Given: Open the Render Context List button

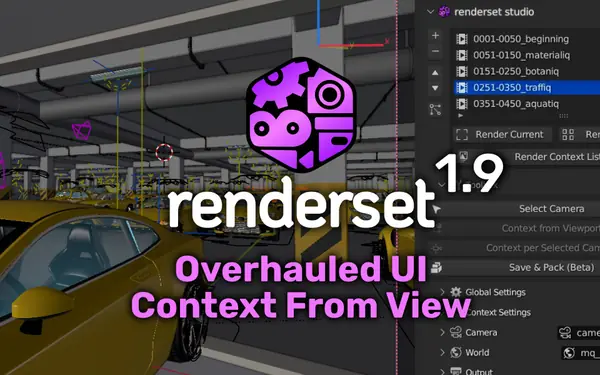Looking at the screenshot, I should click(x=528, y=157).
